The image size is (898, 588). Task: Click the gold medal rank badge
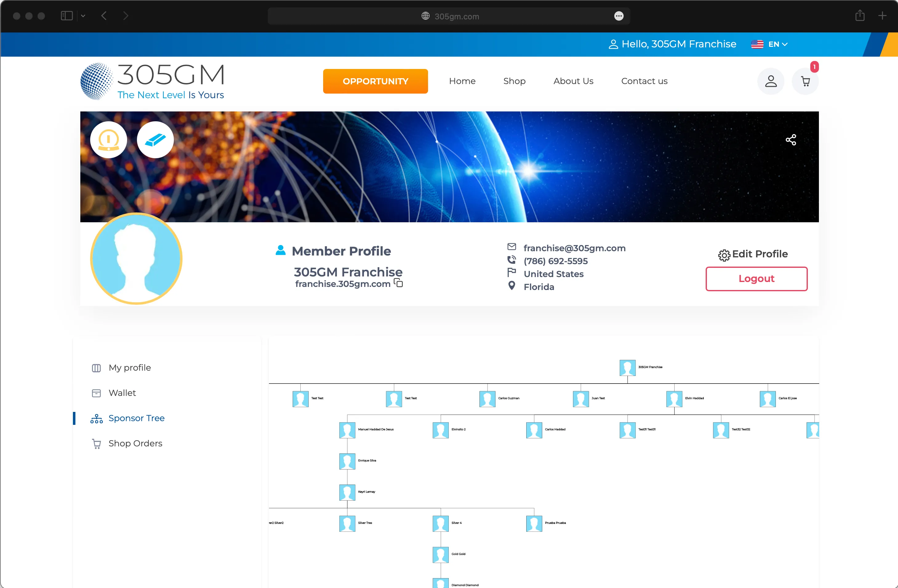point(109,140)
